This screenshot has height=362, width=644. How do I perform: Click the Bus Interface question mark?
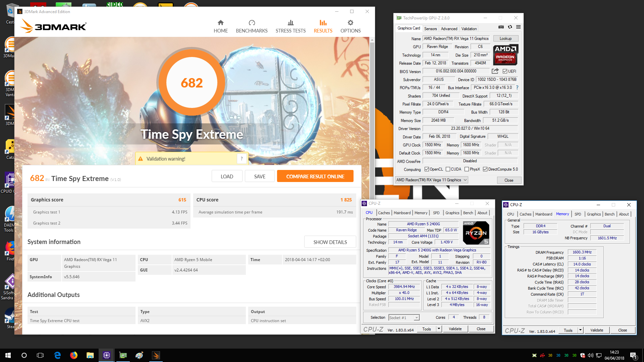click(x=517, y=87)
